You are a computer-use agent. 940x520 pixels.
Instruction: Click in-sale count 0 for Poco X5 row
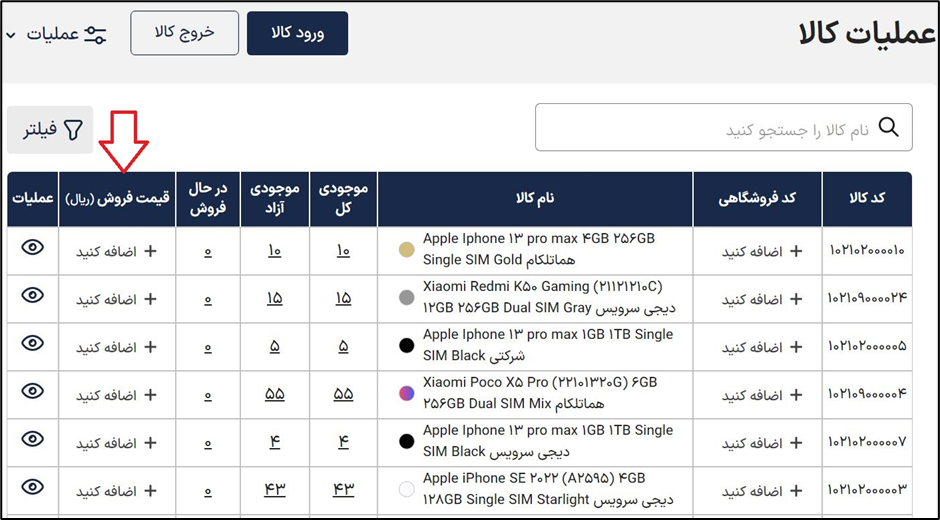click(x=207, y=396)
